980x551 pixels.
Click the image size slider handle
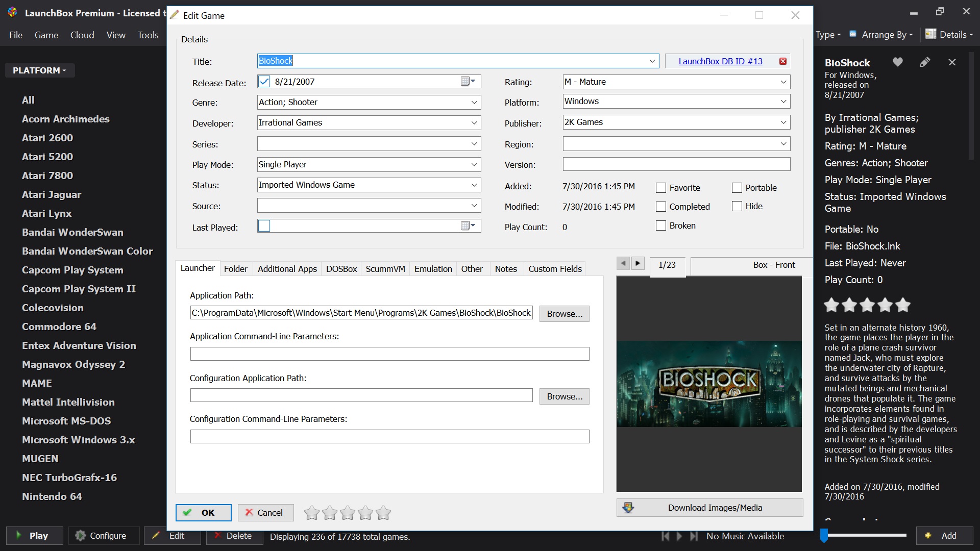pyautogui.click(x=824, y=535)
